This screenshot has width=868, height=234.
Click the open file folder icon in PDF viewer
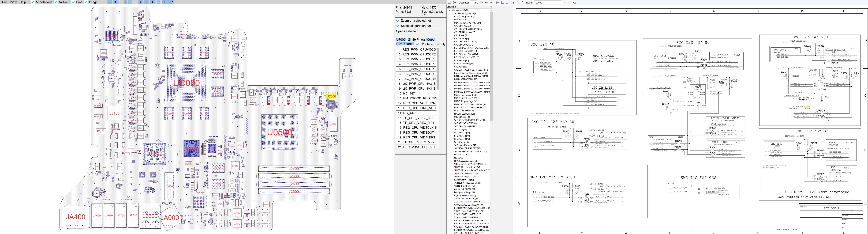tap(449, 2)
